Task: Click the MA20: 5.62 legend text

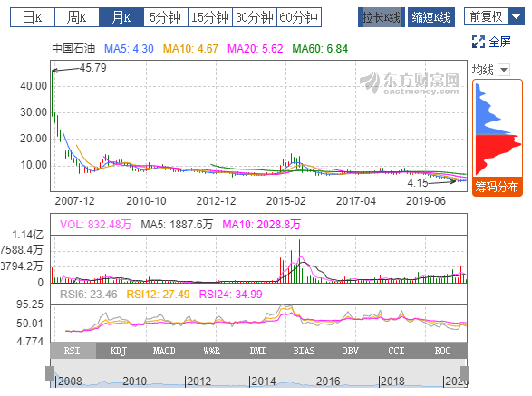Action: click(256, 49)
